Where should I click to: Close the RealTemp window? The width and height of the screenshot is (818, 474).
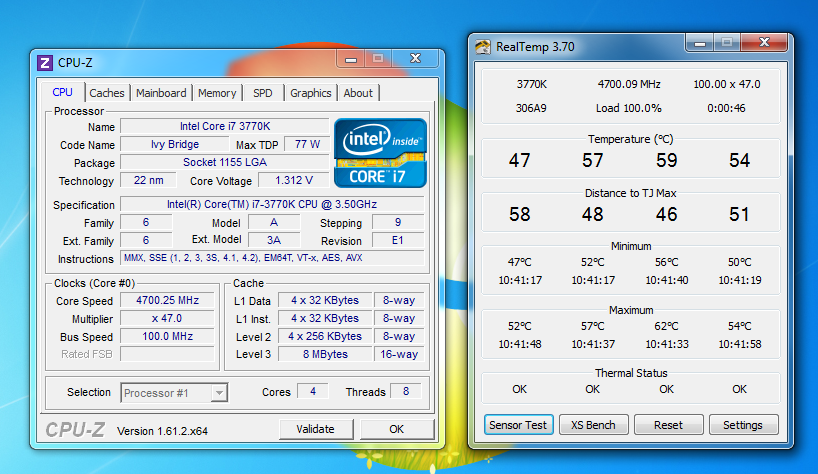coord(764,42)
